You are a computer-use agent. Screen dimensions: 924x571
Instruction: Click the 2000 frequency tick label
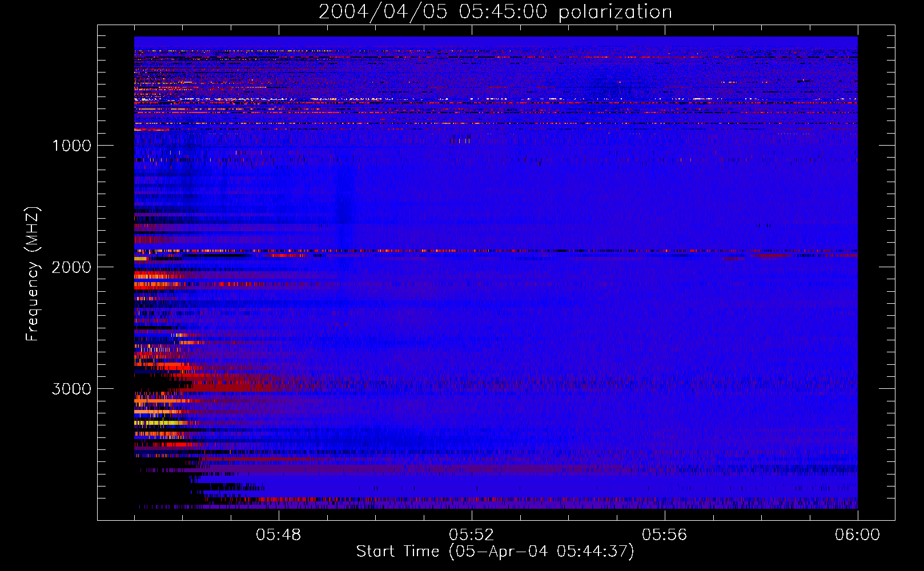[x=71, y=267]
